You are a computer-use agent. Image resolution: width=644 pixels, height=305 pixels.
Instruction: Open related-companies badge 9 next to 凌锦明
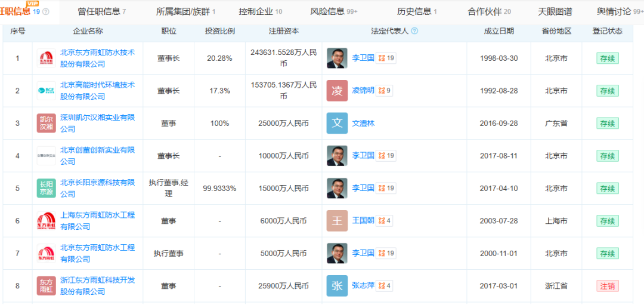click(x=385, y=91)
